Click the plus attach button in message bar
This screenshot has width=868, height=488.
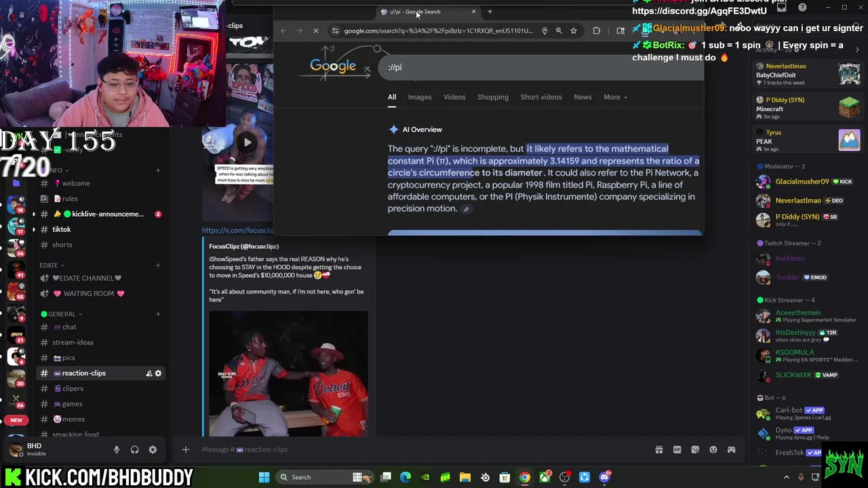point(185,449)
